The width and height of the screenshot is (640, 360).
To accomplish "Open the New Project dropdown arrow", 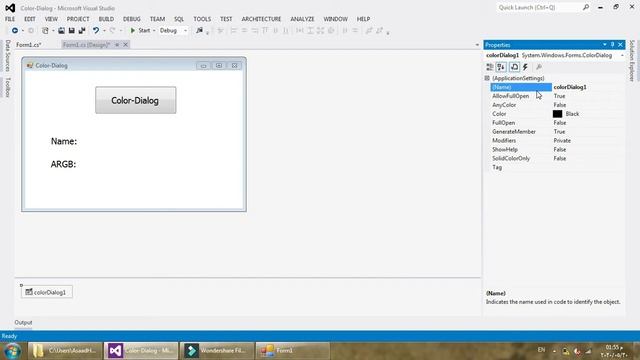I will click(53, 31).
